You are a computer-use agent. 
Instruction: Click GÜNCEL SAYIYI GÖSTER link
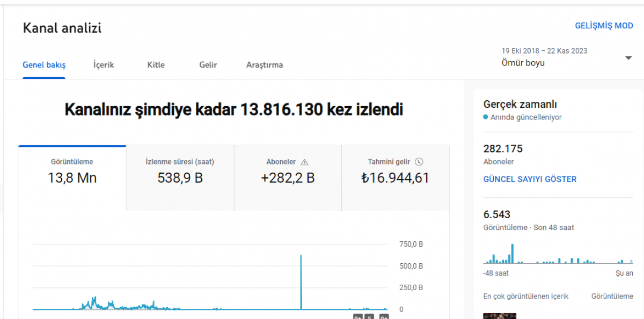pyautogui.click(x=530, y=179)
